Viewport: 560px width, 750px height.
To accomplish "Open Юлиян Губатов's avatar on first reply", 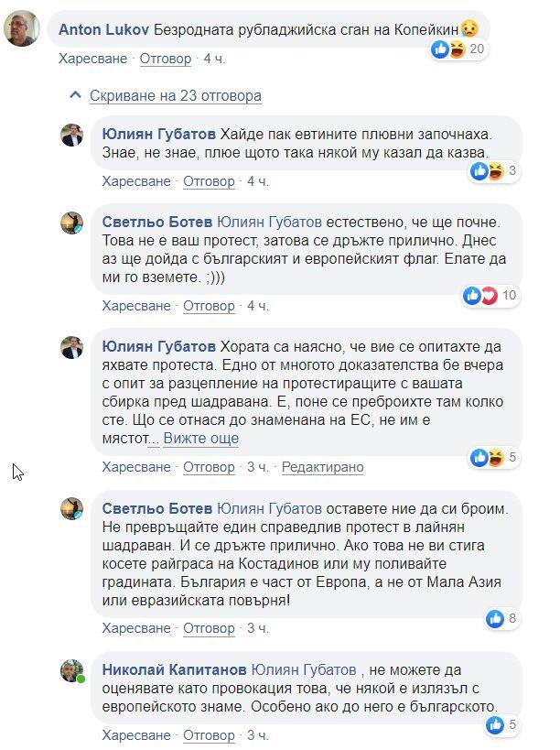I will pyautogui.click(x=72, y=136).
